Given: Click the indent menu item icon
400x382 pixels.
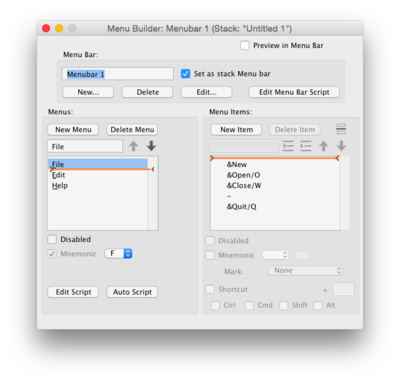Looking at the screenshot, I should point(306,146).
